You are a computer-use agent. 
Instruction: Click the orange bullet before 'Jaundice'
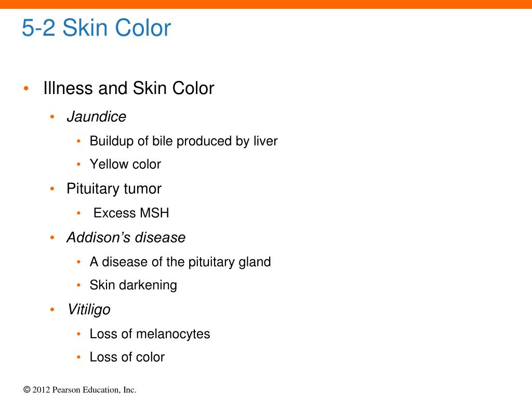[52, 117]
